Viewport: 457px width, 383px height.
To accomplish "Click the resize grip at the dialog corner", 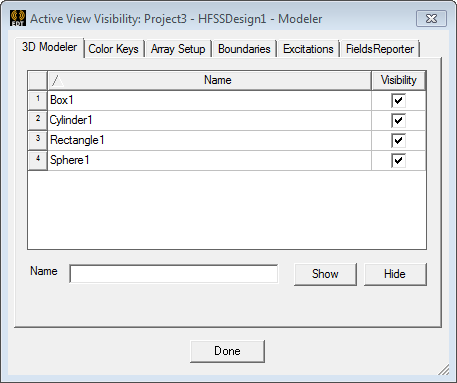I will coord(444,370).
